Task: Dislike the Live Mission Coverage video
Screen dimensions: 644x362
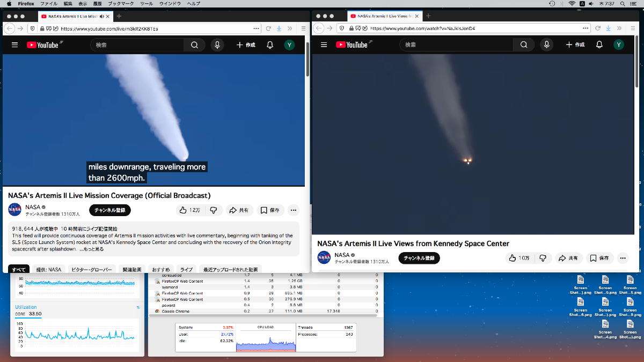Action: pyautogui.click(x=213, y=210)
